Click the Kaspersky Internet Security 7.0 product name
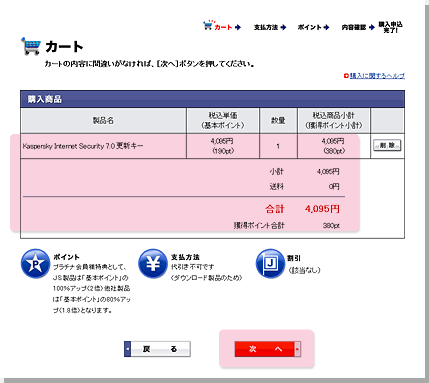 tap(83, 146)
